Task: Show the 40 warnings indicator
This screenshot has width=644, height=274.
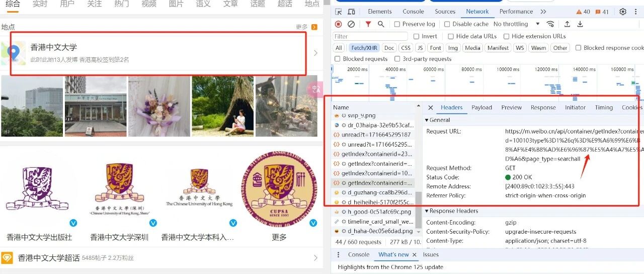Action: pos(583,12)
